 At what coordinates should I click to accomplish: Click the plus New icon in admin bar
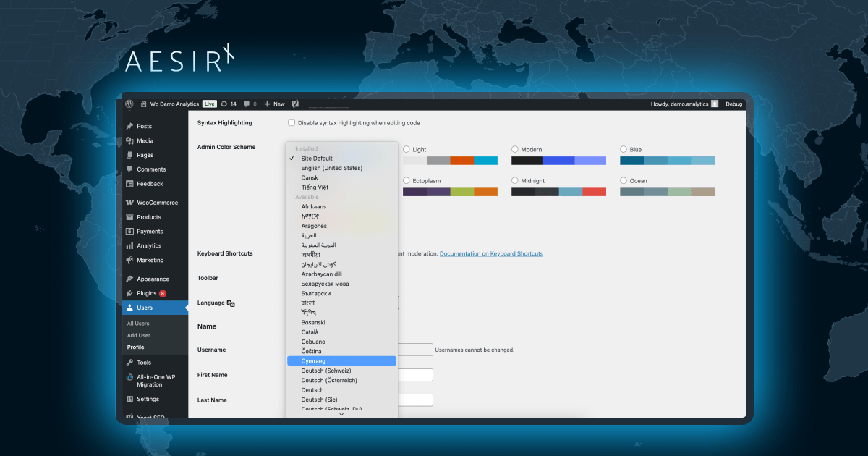tap(268, 104)
